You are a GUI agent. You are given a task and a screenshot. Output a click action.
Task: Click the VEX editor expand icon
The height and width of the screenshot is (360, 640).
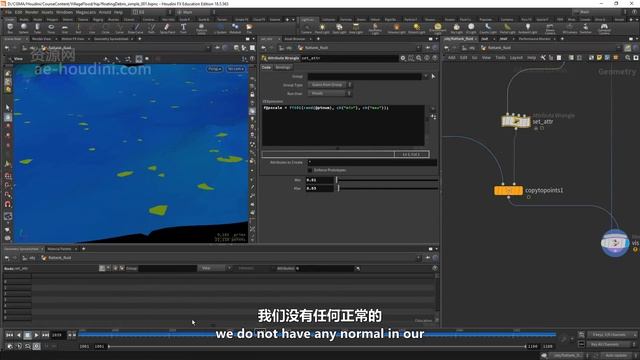pyautogui.click(x=433, y=117)
